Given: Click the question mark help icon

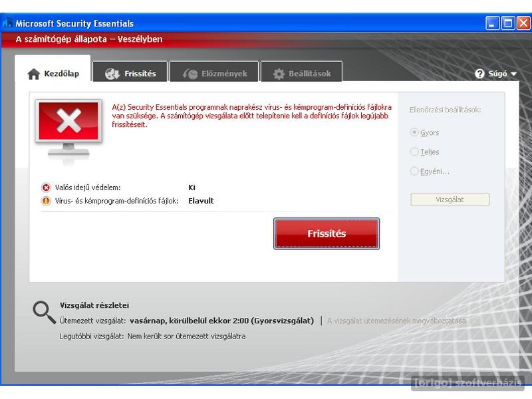Looking at the screenshot, I should point(479,74).
